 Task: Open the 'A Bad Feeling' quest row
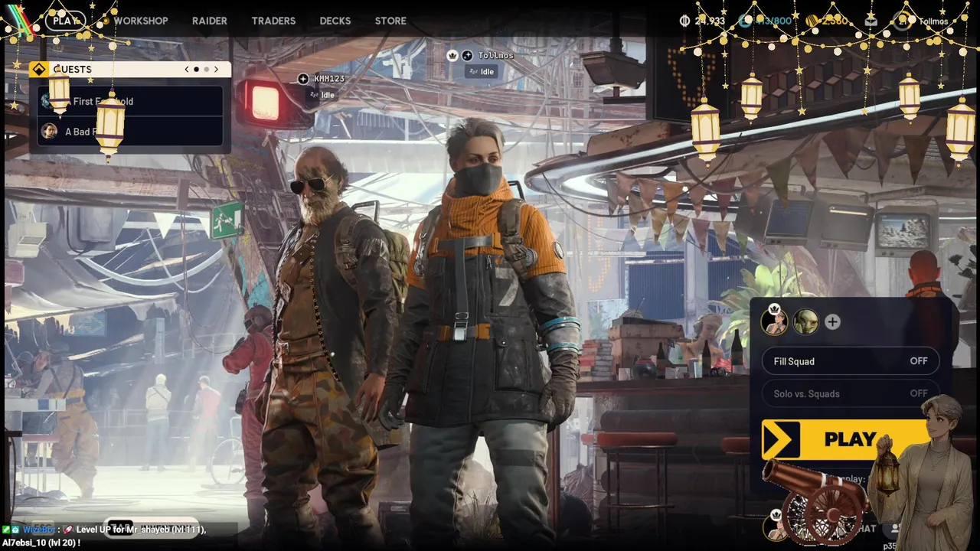pyautogui.click(x=130, y=131)
